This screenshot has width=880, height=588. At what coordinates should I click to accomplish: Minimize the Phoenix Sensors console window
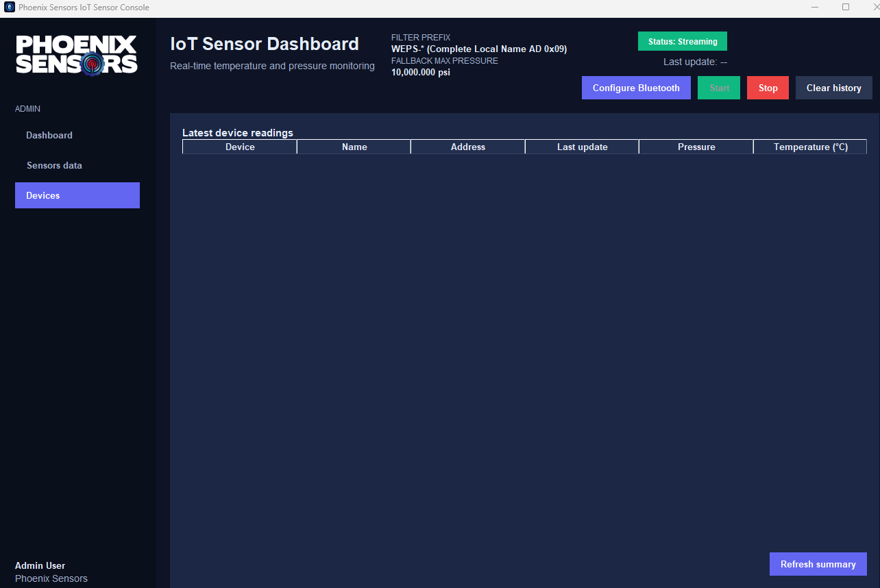click(x=815, y=8)
